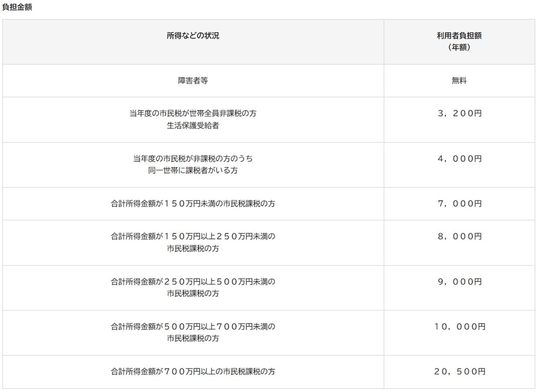
Task: Click the 障害者等 row label
Action: coord(193,81)
